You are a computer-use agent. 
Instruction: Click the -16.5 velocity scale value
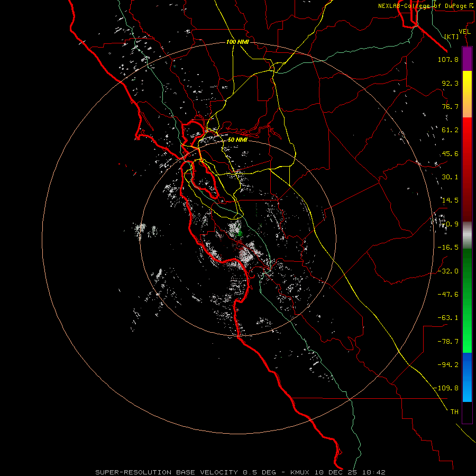(448, 248)
